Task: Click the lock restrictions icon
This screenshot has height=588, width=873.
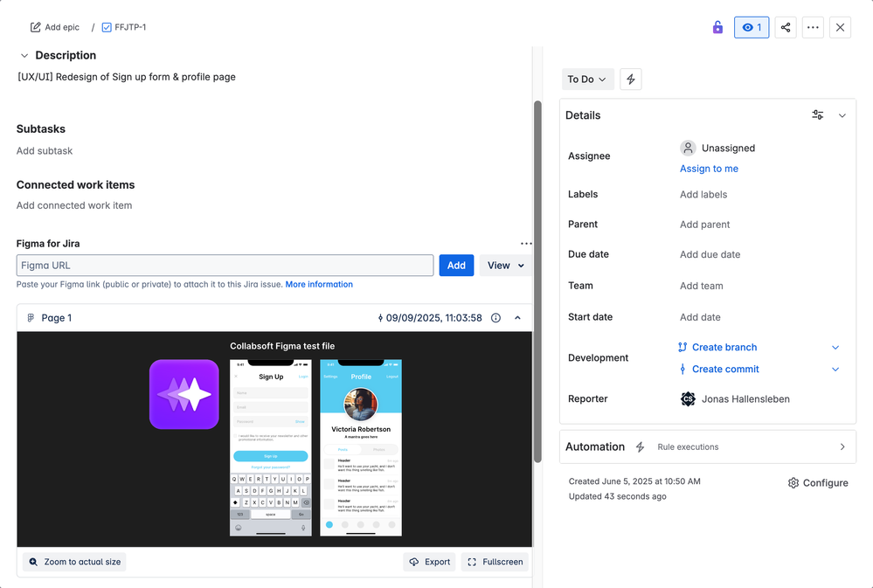Action: pyautogui.click(x=717, y=27)
